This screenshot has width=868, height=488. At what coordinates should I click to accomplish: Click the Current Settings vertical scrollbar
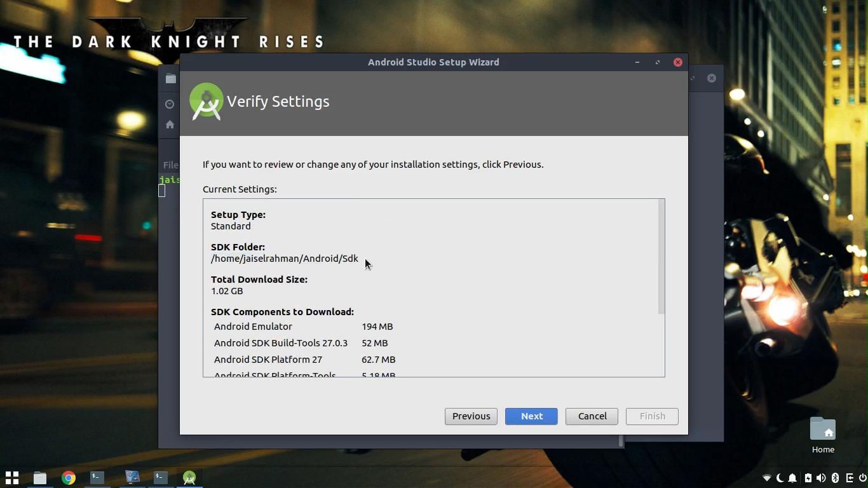pos(661,257)
